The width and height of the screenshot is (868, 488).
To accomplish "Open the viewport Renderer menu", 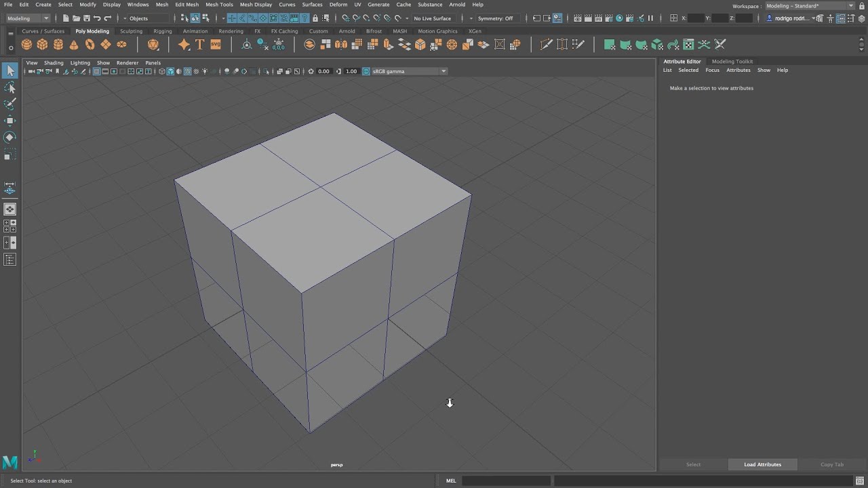I will point(127,62).
